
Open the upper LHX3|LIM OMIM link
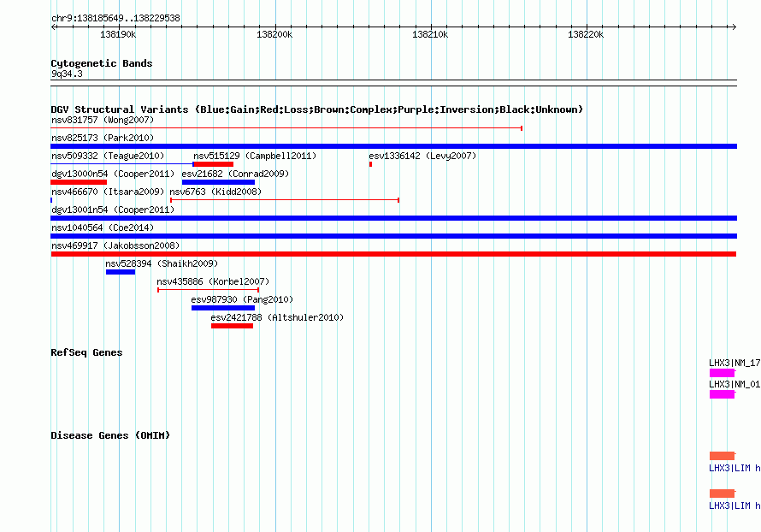(x=734, y=469)
